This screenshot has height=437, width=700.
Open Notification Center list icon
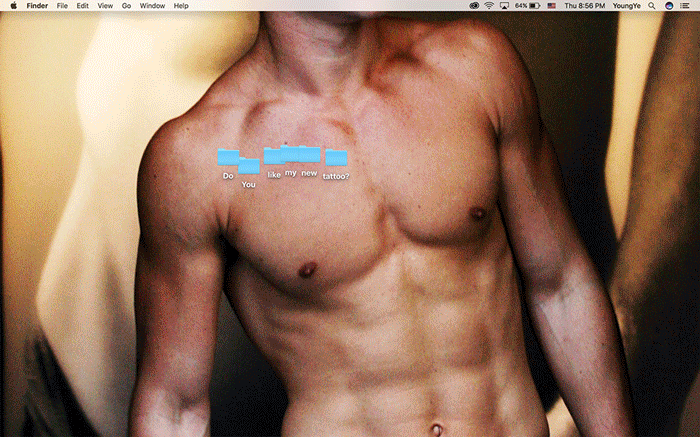pyautogui.click(x=684, y=6)
